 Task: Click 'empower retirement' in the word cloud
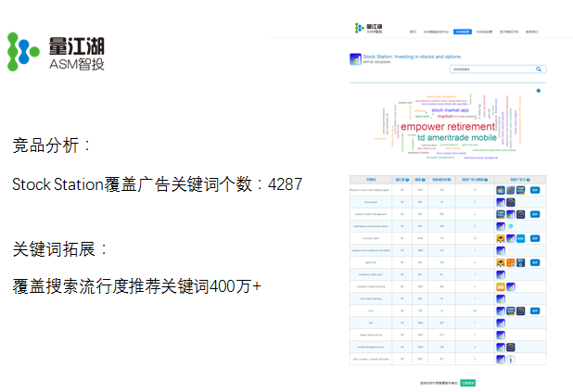point(448,127)
